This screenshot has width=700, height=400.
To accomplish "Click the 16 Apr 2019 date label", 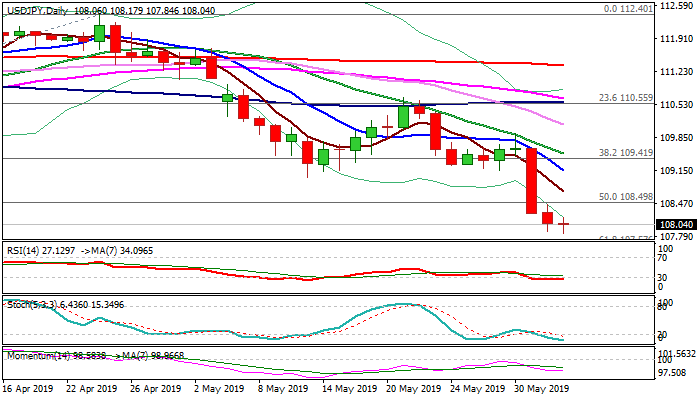I will (26, 388).
